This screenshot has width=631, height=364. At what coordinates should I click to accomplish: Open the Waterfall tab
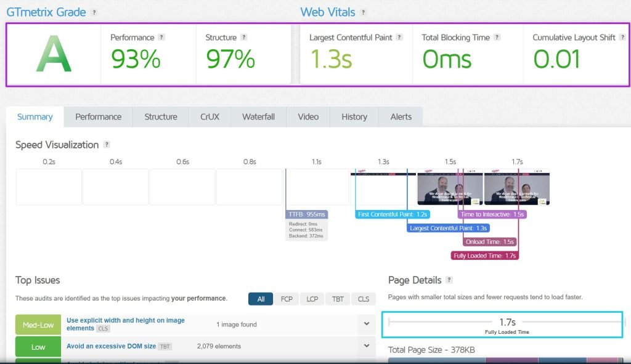[258, 116]
